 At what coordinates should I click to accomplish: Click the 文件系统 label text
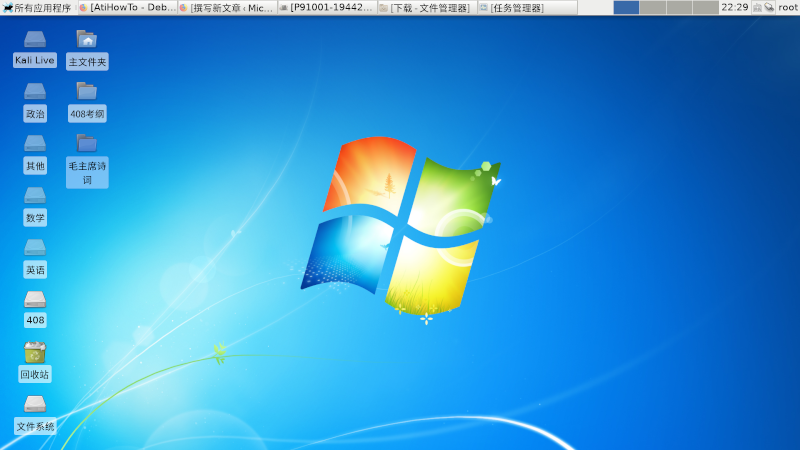pos(35,427)
